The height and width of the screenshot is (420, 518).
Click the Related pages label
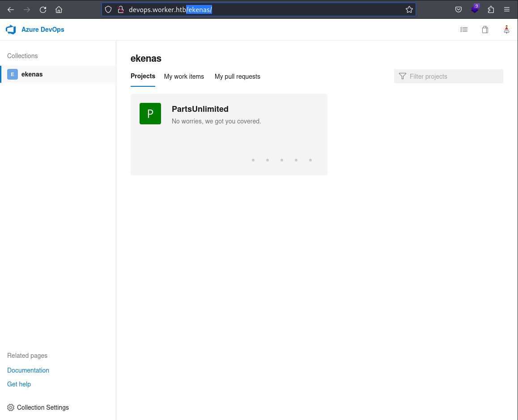pyautogui.click(x=27, y=356)
